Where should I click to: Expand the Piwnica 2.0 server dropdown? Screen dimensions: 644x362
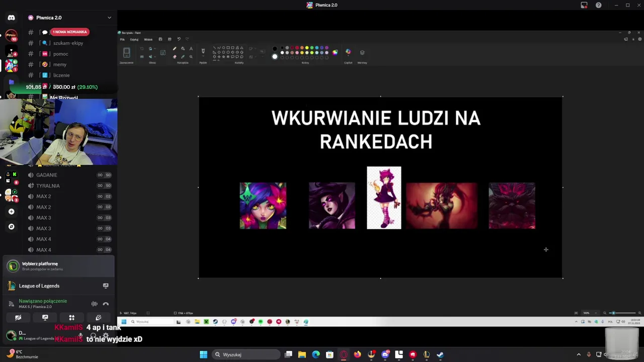[x=109, y=18]
